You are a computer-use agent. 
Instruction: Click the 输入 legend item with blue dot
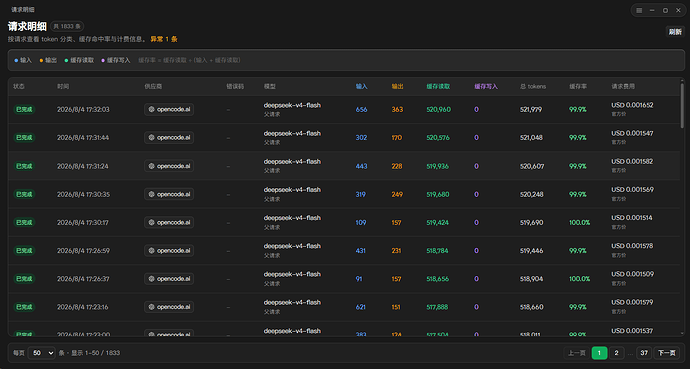click(23, 60)
